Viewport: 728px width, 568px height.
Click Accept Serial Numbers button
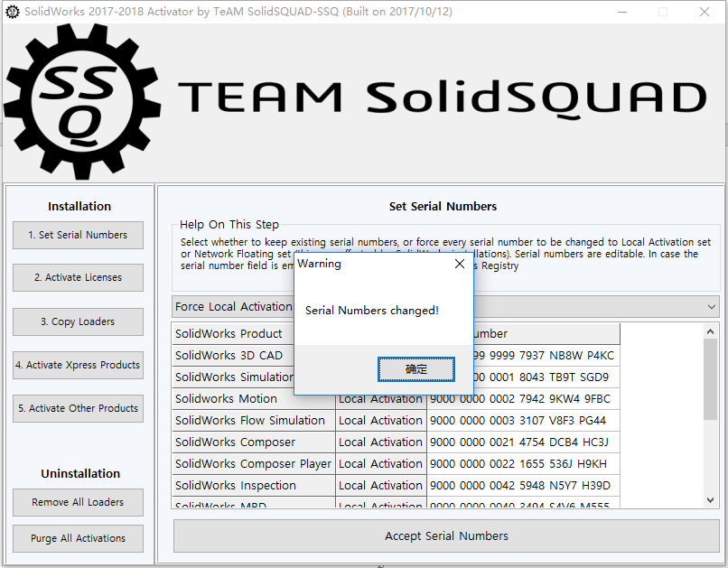pos(446,536)
